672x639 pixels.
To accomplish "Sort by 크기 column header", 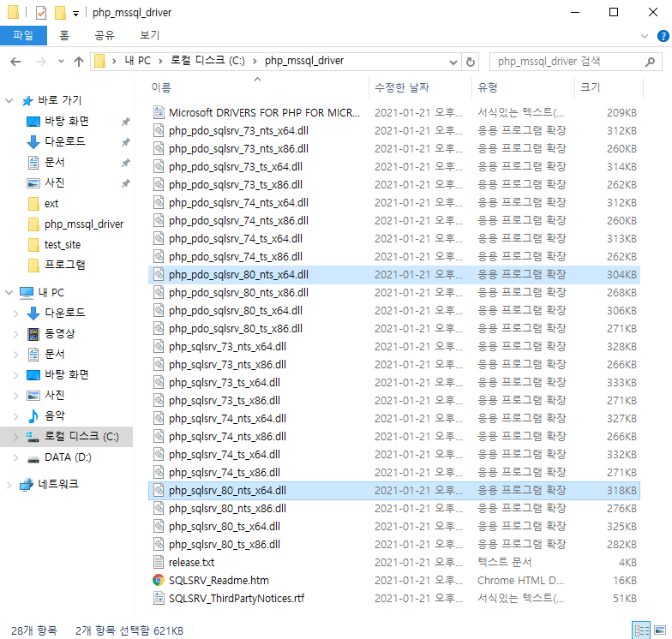I will click(x=609, y=87).
